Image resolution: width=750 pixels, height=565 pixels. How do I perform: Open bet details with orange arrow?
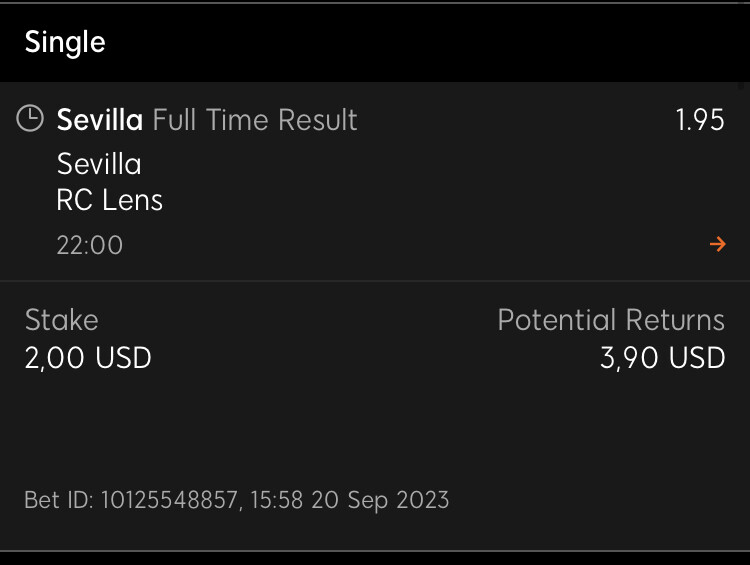[x=717, y=244]
